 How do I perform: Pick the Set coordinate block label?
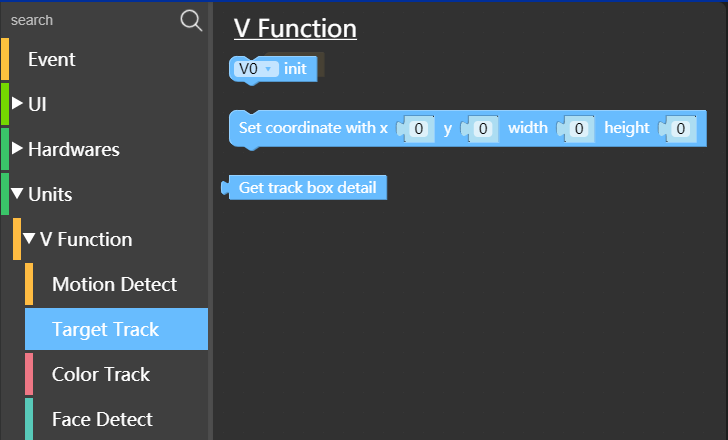point(313,128)
